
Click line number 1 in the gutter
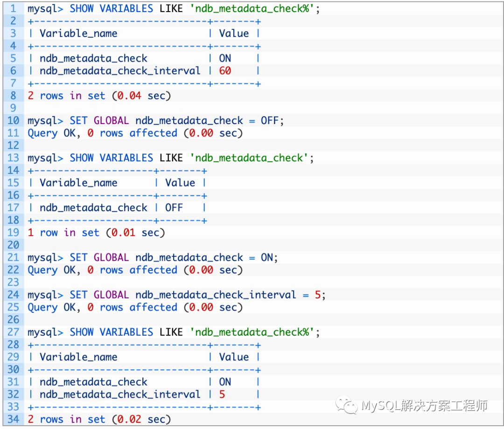13,8
